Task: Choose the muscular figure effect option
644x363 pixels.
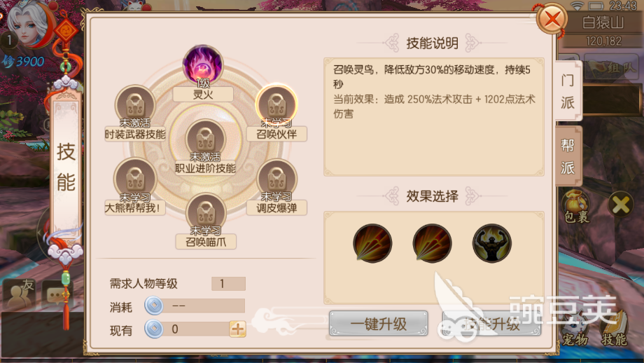Action: (491, 243)
